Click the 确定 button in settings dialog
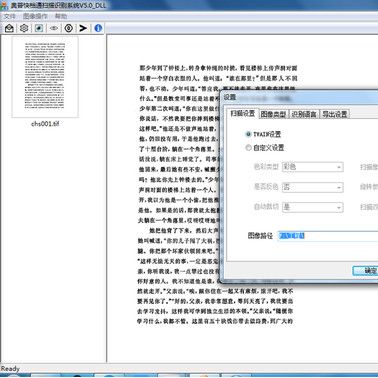 [x=366, y=270]
